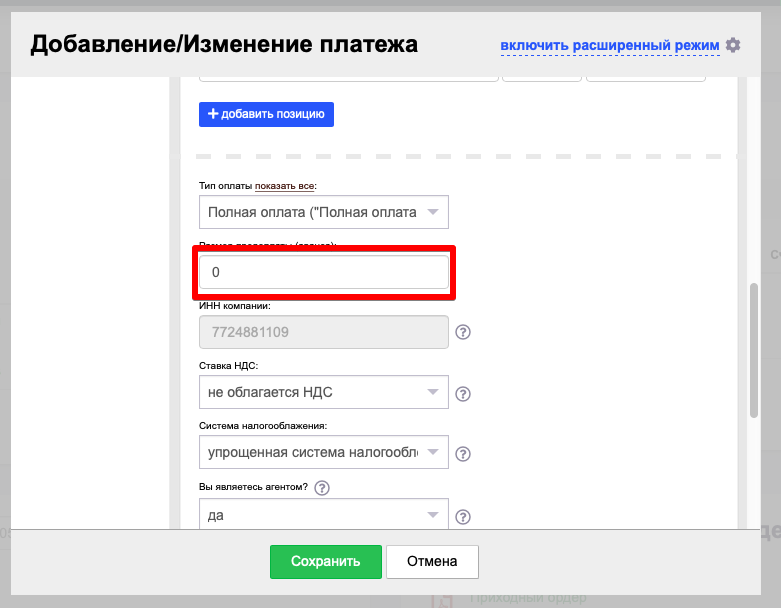Click 'включить расширенный режим' link
The image size is (781, 608).
[x=610, y=45]
